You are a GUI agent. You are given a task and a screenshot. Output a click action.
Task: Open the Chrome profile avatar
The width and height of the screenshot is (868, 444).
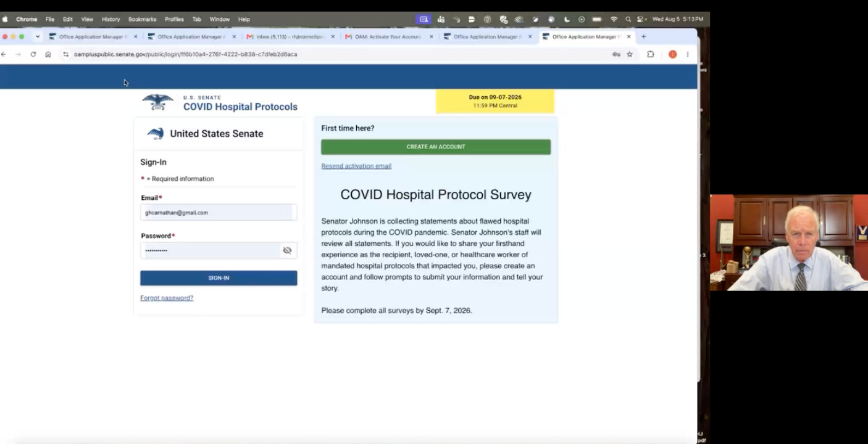(x=673, y=54)
